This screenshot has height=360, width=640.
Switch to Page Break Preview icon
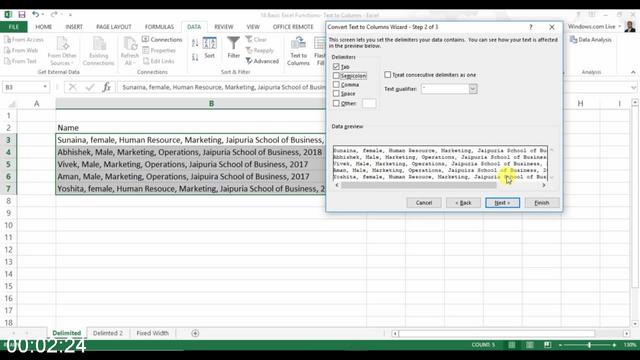547,345
